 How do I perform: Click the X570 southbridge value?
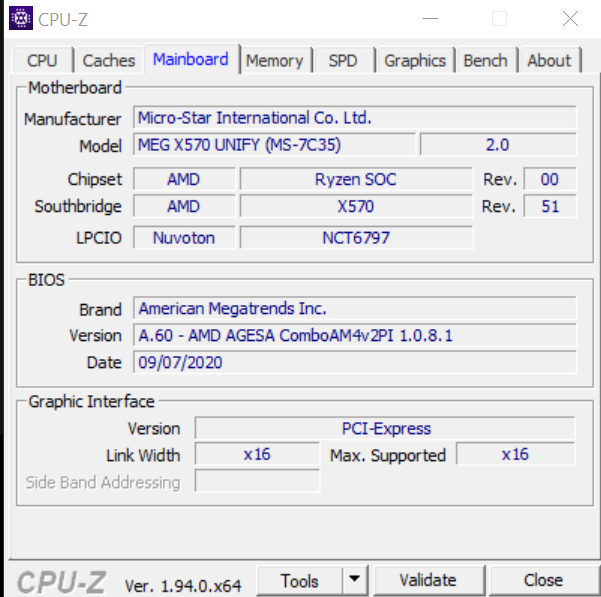[x=356, y=206]
